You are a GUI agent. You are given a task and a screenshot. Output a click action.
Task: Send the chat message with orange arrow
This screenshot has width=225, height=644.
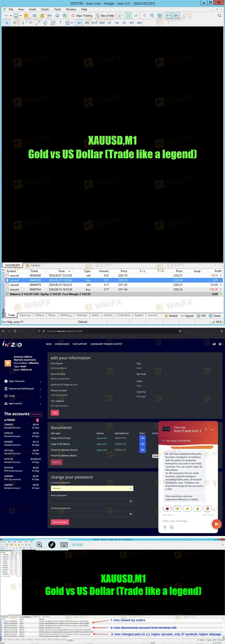[x=217, y=524]
